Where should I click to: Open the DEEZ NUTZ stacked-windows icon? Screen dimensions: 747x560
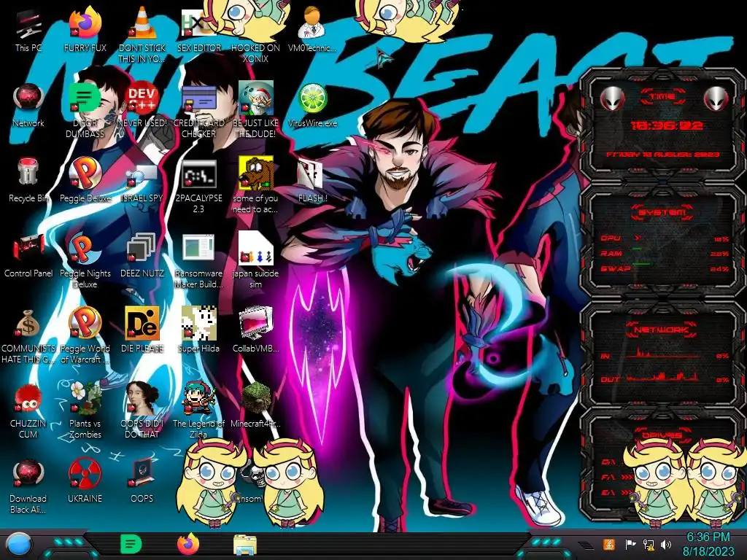point(142,256)
